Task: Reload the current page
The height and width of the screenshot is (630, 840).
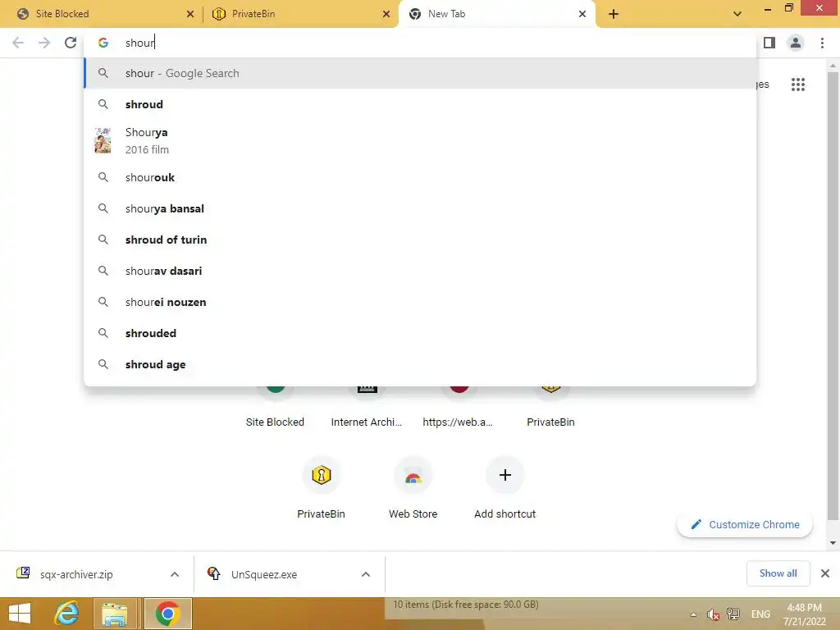Action: [71, 43]
